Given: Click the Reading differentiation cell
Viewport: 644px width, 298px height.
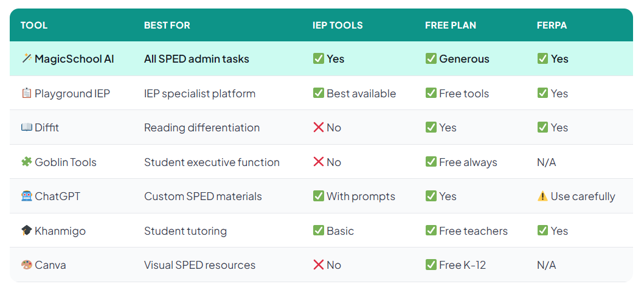Looking at the screenshot, I should click(x=202, y=128).
